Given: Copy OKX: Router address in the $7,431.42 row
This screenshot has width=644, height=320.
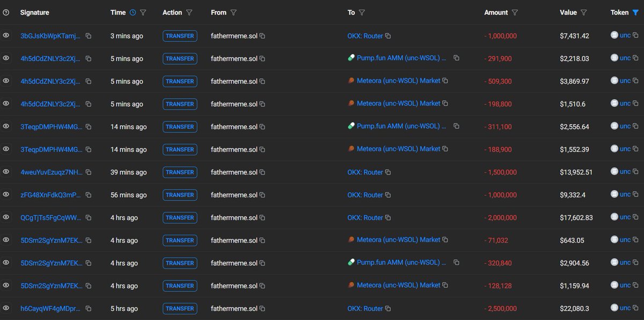Looking at the screenshot, I should [388, 36].
